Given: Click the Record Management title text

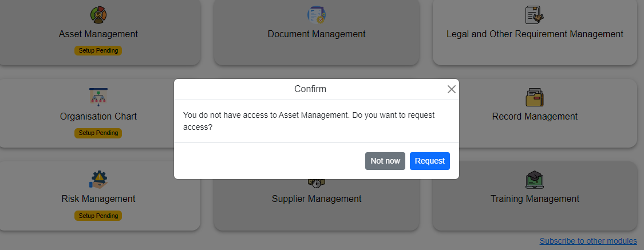Looking at the screenshot, I should coord(535,116).
